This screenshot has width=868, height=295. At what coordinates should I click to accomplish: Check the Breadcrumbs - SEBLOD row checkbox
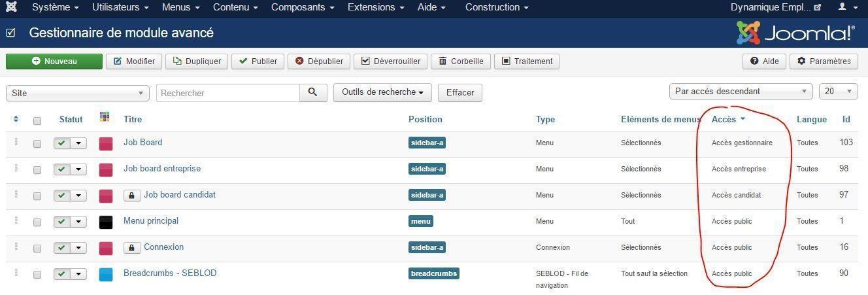(37, 275)
